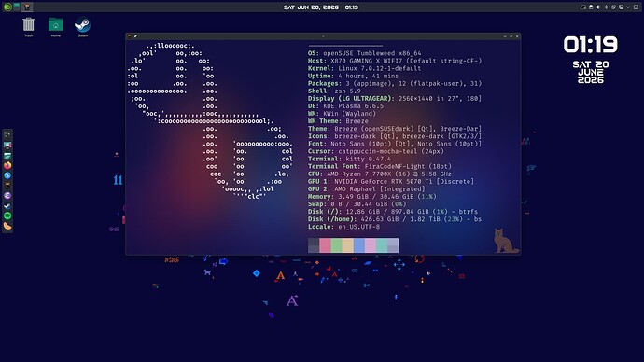Expand the hidden system tray icons
Image resolution: width=644 pixels, height=362 pixels.
628,7
